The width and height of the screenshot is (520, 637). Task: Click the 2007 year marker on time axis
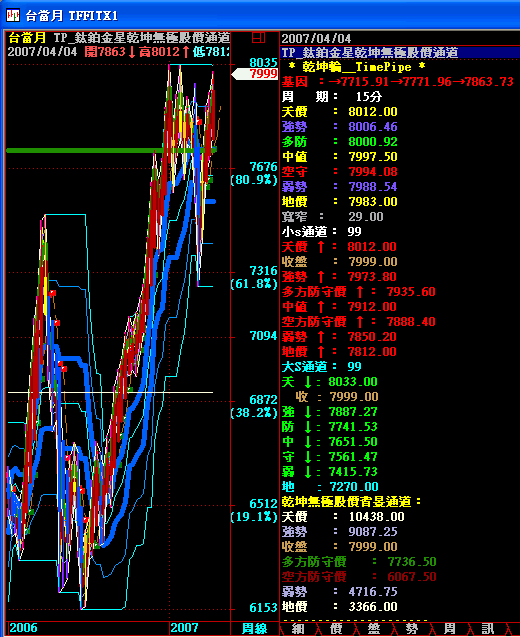[184, 628]
